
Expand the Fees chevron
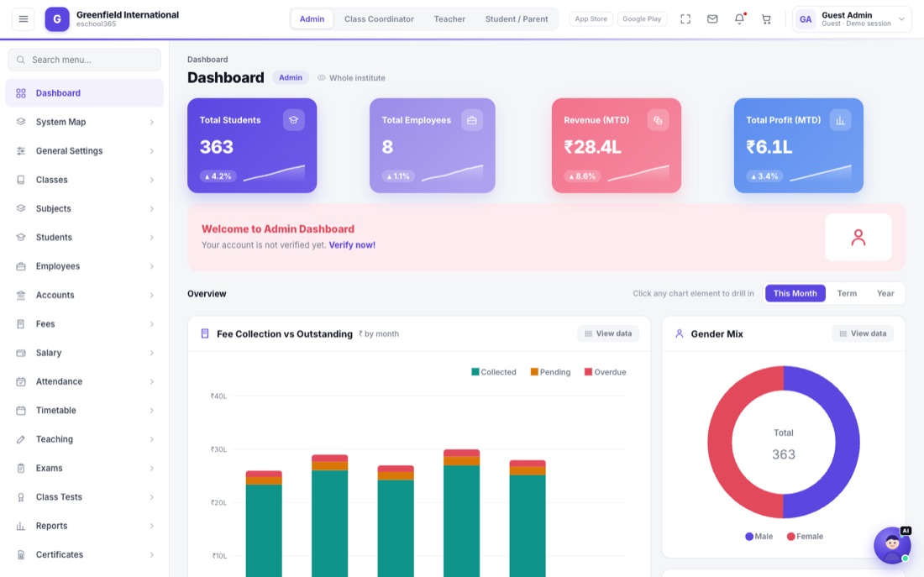(151, 324)
